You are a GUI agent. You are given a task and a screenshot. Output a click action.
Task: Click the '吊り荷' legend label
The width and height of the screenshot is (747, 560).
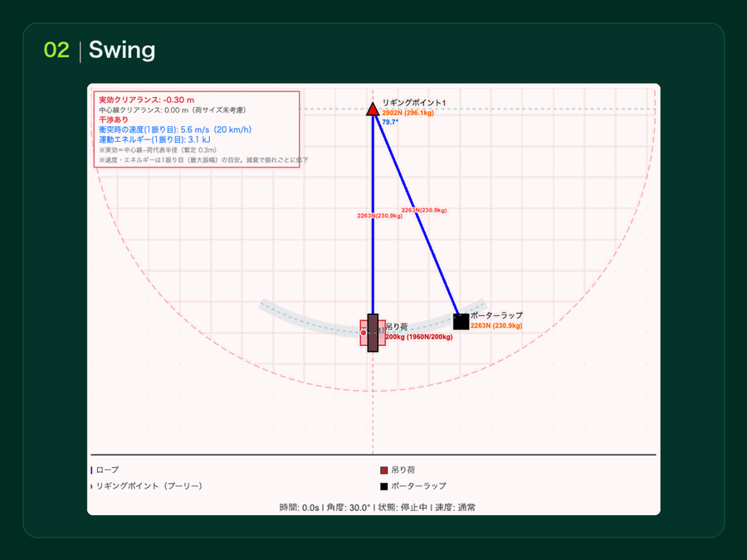[403, 470]
